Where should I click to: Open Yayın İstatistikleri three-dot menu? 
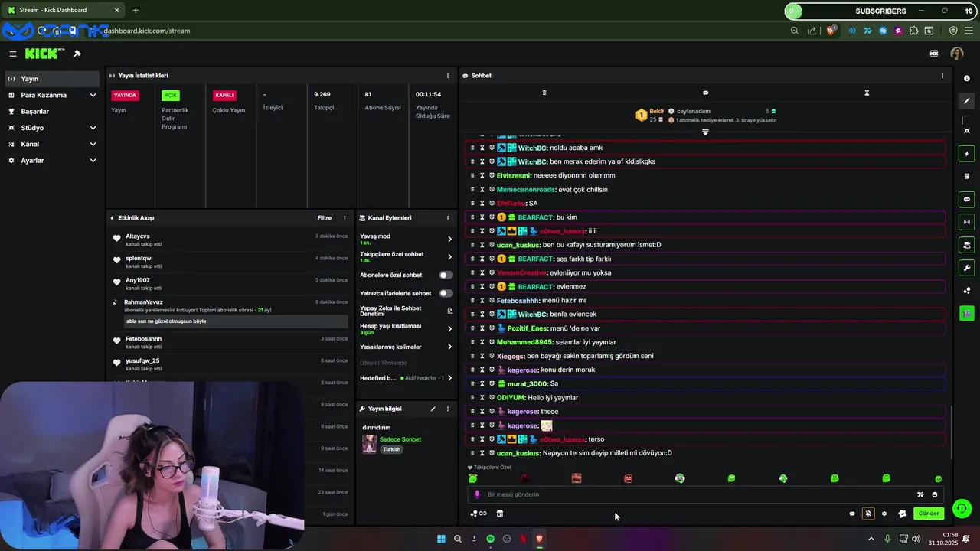pyautogui.click(x=448, y=76)
